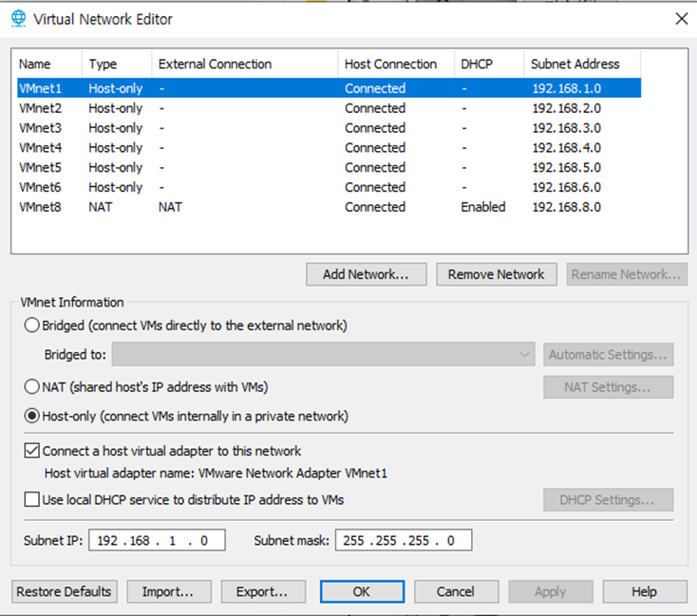Select the VMnet6 network row
Image resolution: width=697 pixels, height=616 pixels.
(x=329, y=187)
